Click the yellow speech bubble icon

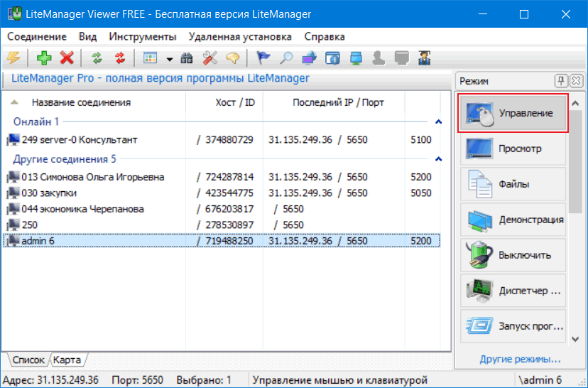coord(233,58)
